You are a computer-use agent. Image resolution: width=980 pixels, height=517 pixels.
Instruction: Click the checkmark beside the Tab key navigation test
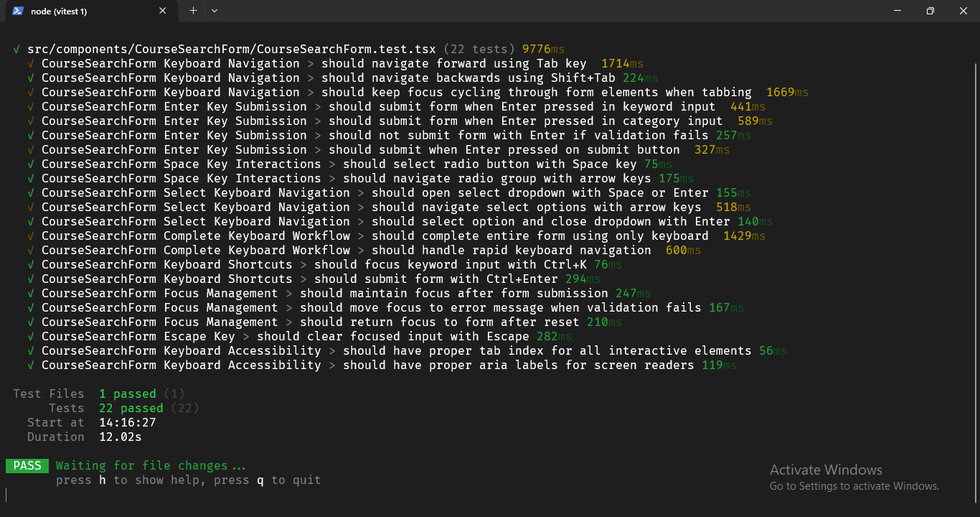point(30,63)
